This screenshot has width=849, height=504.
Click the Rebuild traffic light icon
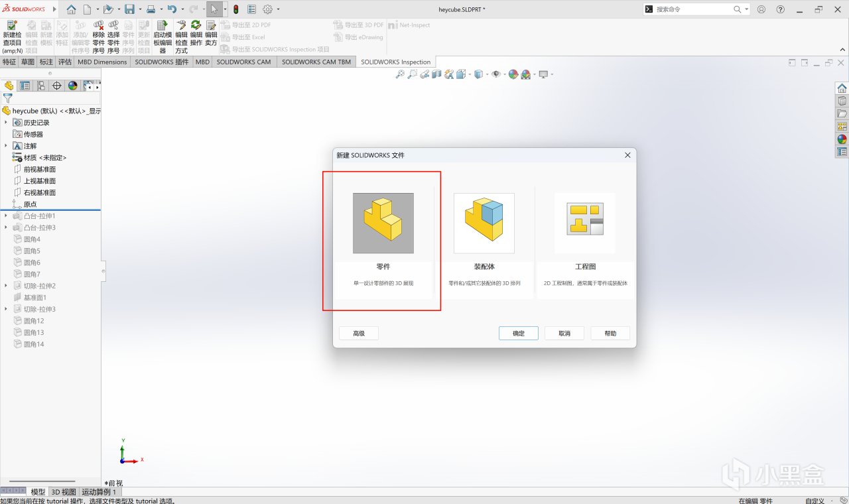[235, 9]
